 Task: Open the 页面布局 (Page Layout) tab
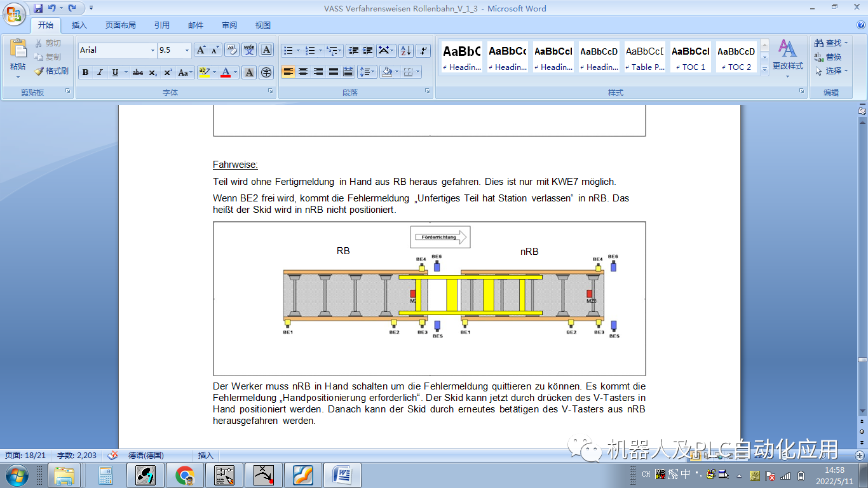point(120,25)
